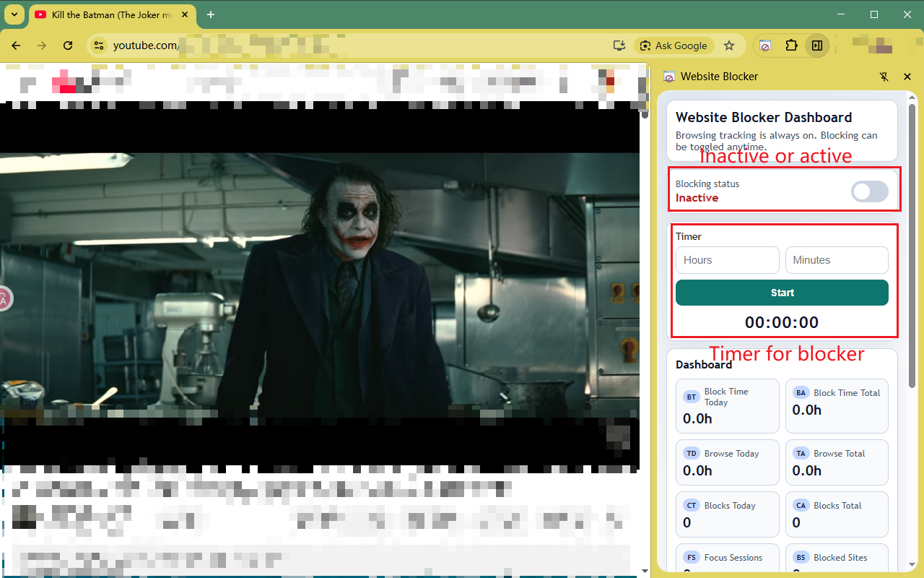This screenshot has height=578, width=924.
Task: Unpin the Website Blocker side panel
Action: pos(884,77)
